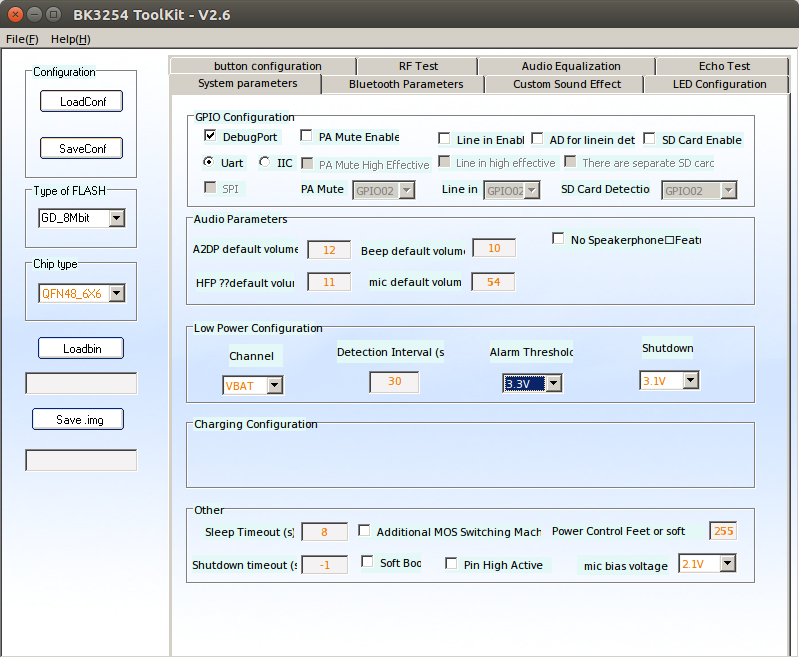
Task: Toggle Line in high effective checkbox
Action: tap(444, 162)
